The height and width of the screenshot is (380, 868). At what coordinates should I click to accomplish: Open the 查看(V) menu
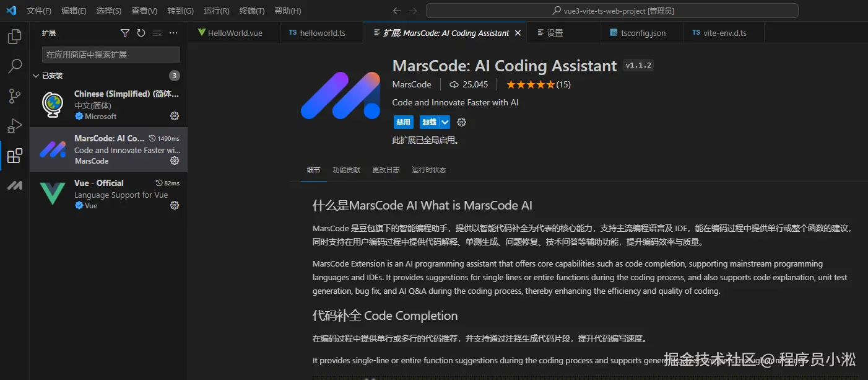point(144,11)
